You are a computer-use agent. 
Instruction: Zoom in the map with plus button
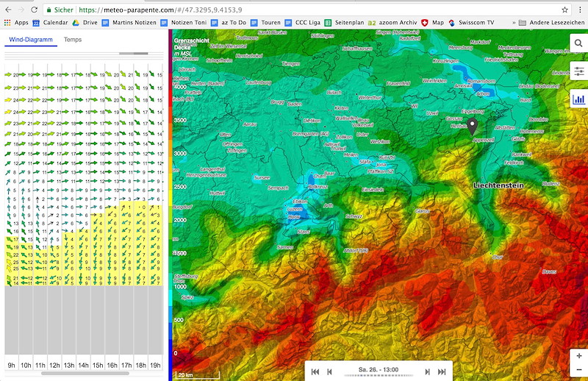(579, 356)
